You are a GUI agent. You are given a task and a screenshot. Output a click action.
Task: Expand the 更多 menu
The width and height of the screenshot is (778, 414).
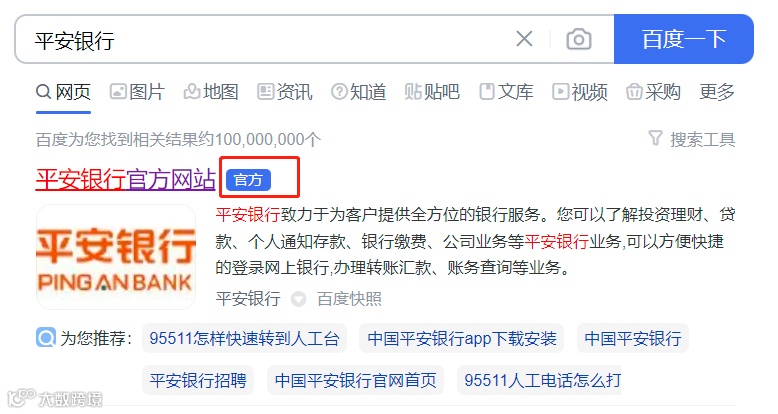pyautogui.click(x=717, y=92)
